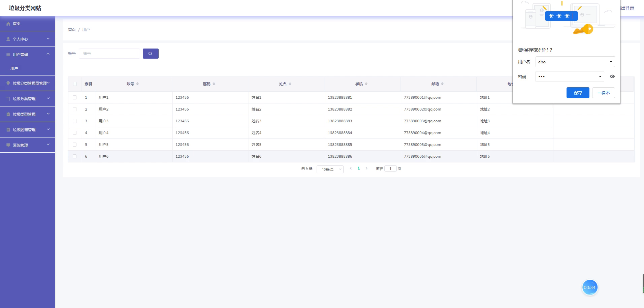644x308 pixels.
Task: Click the 退出登录 link
Action: [x=627, y=8]
